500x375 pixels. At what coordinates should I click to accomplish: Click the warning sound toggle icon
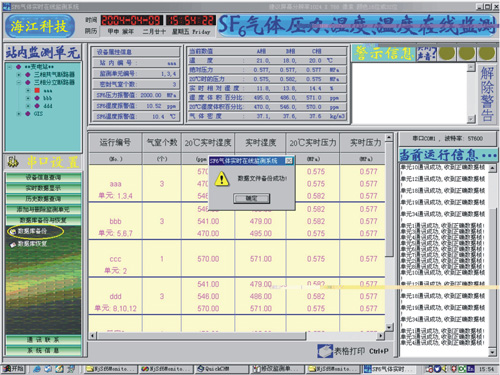coord(426,53)
